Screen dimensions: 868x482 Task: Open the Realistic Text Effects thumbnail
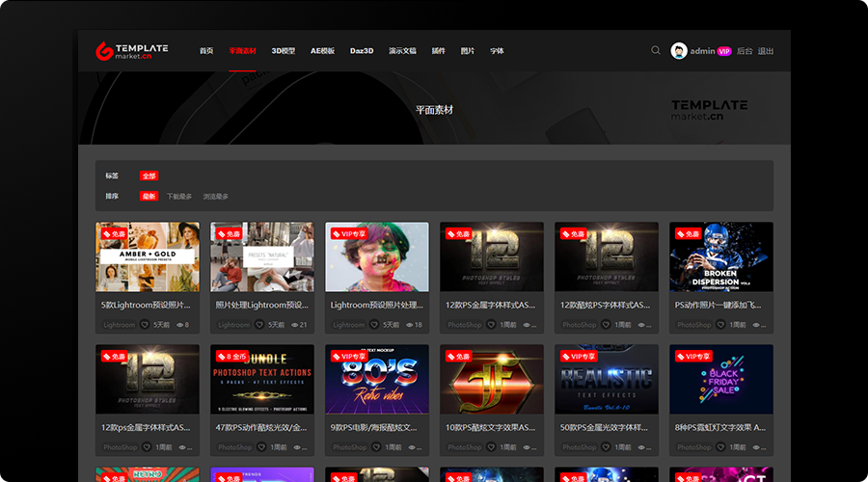(x=607, y=380)
